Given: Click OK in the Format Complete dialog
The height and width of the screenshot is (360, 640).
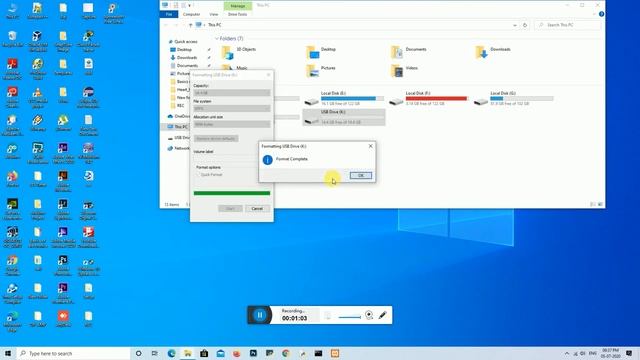Looking at the screenshot, I should 361,176.
